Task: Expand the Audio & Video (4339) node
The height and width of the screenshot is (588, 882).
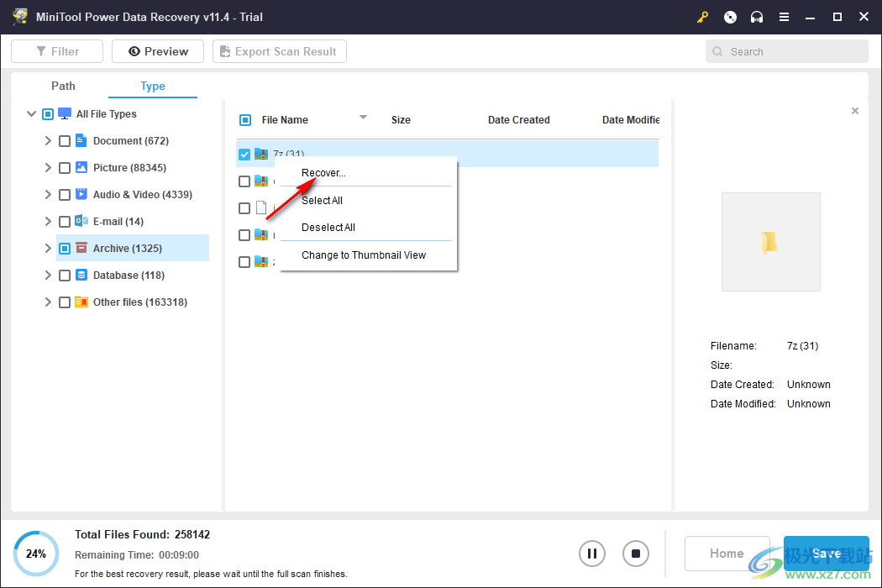Action: (48, 195)
